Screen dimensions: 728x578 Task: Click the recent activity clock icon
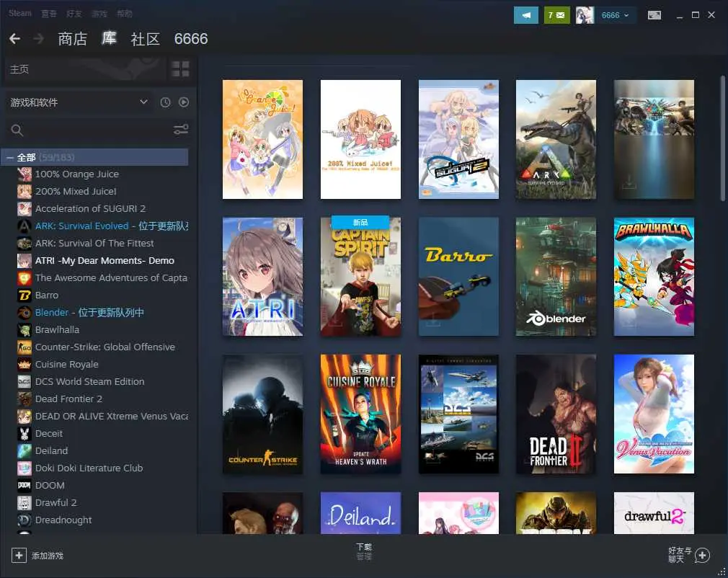click(165, 102)
